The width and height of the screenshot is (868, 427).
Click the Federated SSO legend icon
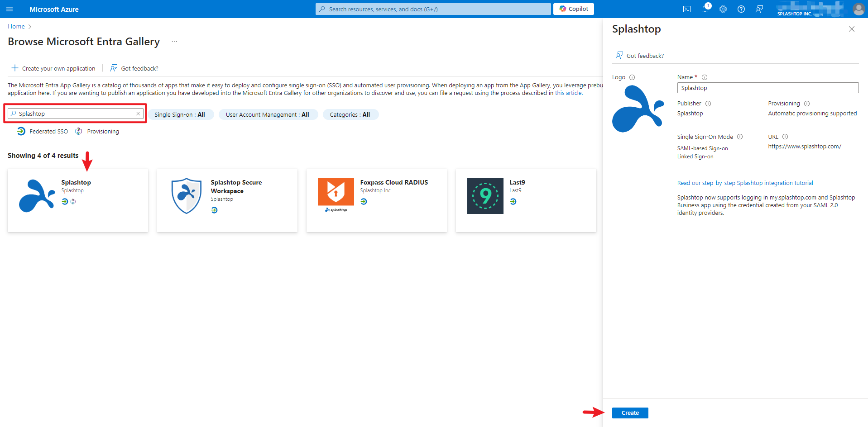(x=21, y=131)
